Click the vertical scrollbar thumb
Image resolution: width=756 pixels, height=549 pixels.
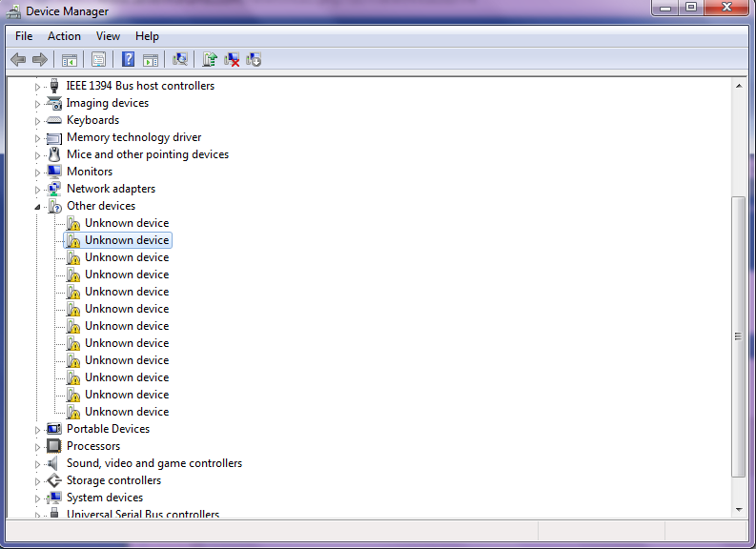pyautogui.click(x=738, y=336)
